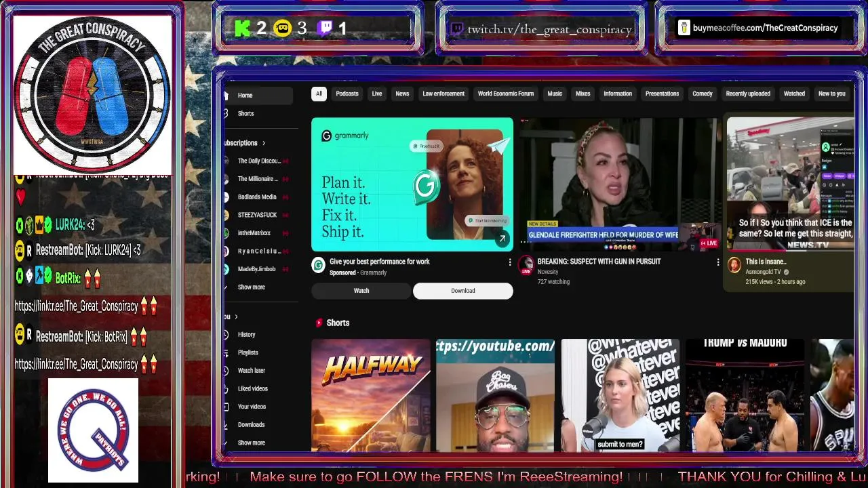Screen dimensions: 868x488
Task: Click the live indicator beside intheMatrixxx
Action: 285,233
